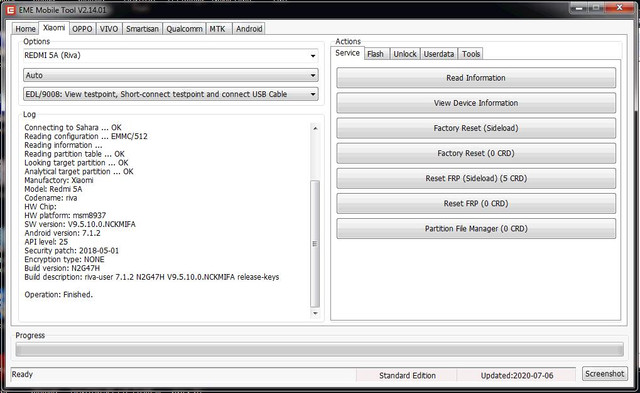
Task: Click the 'Operation: Finished.' log line
Action: [x=59, y=295]
